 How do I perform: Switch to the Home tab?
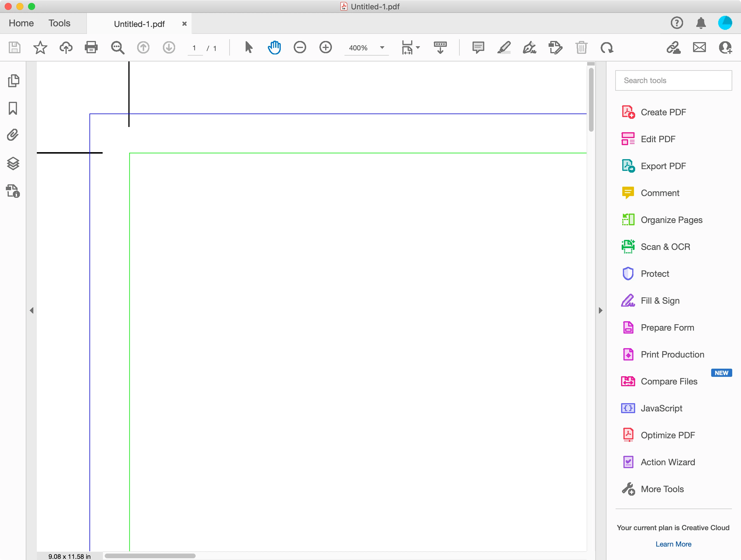tap(21, 23)
